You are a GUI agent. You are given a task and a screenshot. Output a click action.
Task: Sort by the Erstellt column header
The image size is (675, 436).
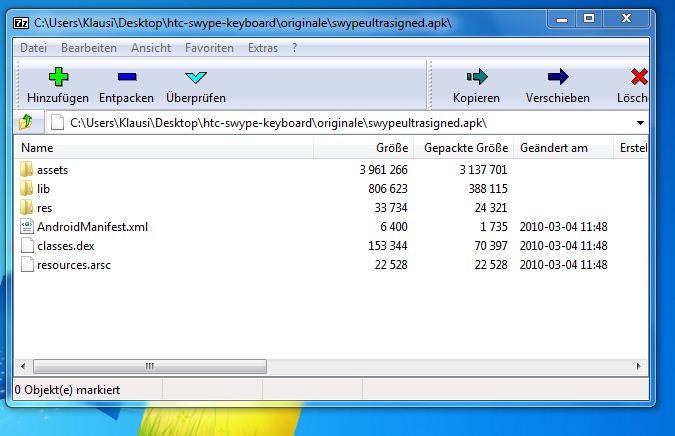pyautogui.click(x=631, y=148)
